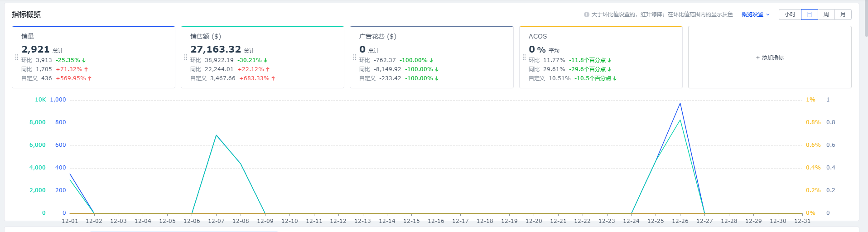Switch the chart to 月 view
This screenshot has height=232, width=868.
pos(843,14)
